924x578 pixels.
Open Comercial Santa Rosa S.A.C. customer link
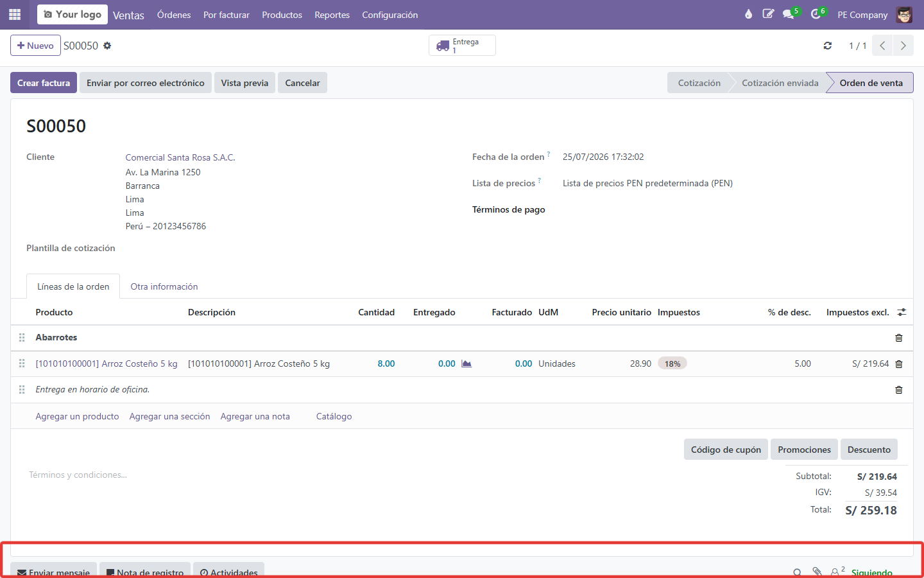[180, 157]
